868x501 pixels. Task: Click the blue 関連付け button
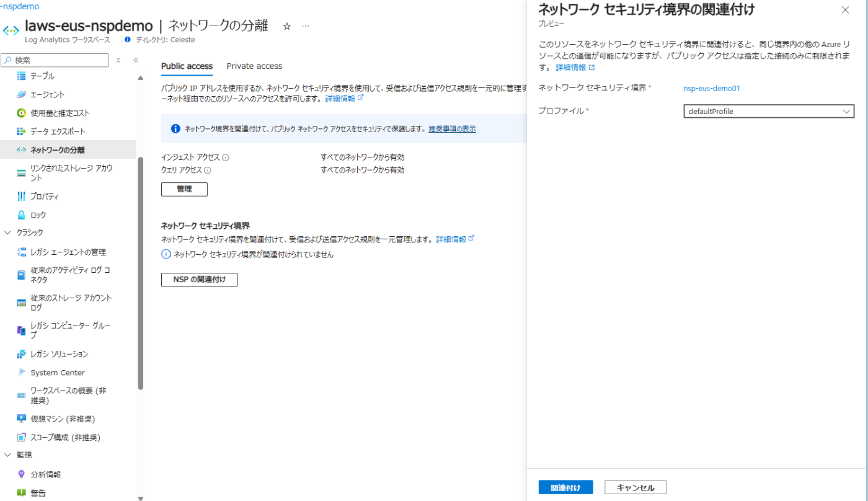(x=565, y=487)
